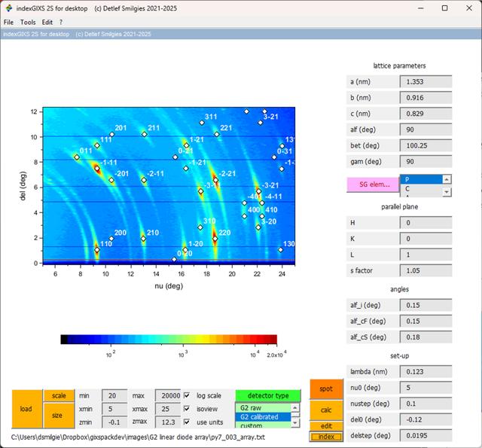Click the L parallel plane field
This screenshot has height=448, width=482.
point(426,254)
